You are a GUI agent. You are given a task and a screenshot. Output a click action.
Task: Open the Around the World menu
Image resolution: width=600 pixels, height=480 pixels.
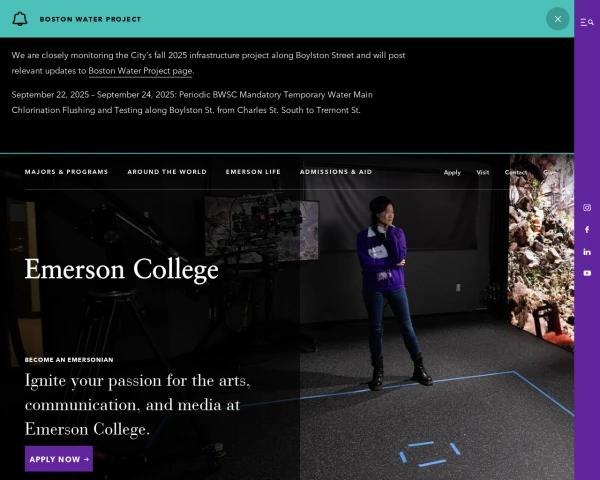167,172
